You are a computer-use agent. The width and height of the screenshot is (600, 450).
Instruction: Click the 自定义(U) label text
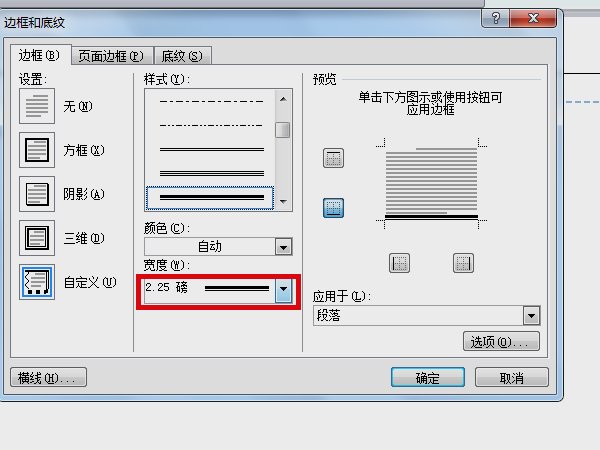pyautogui.click(x=90, y=282)
